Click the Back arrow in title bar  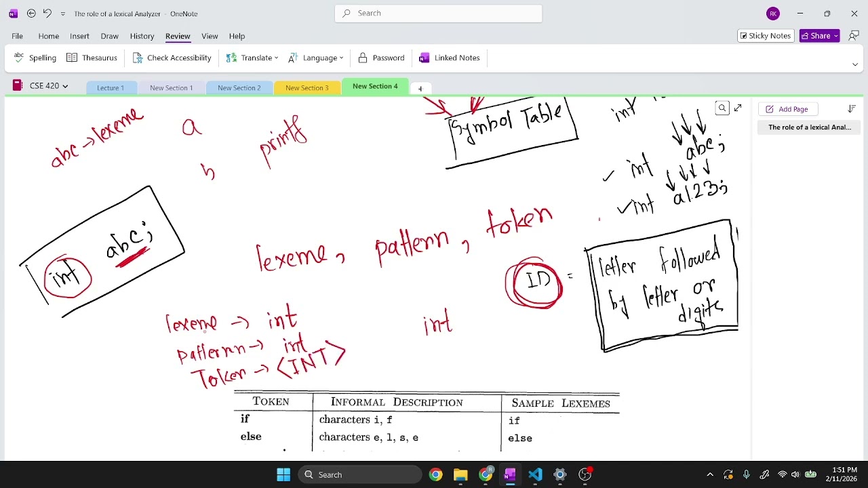click(x=31, y=14)
